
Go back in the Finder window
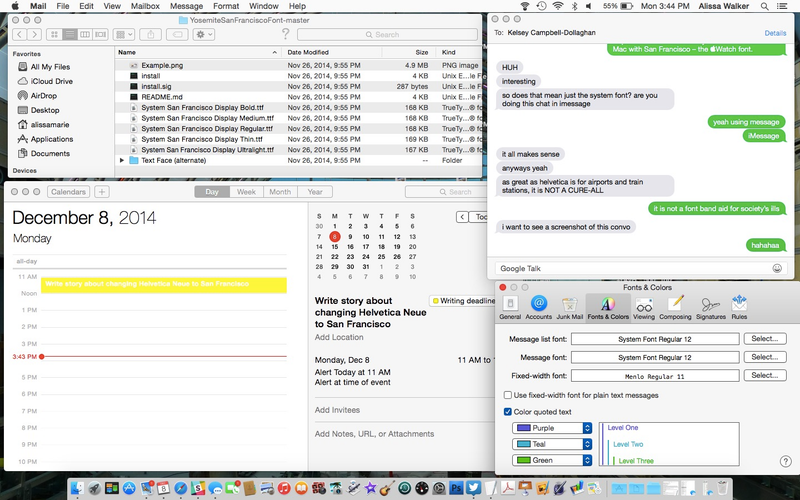(x=19, y=34)
